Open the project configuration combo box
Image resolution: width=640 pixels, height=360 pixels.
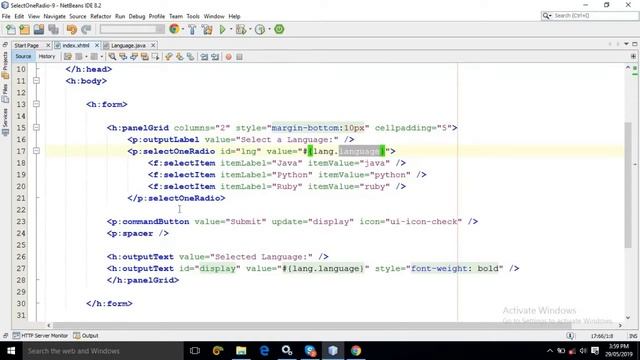(x=132, y=29)
